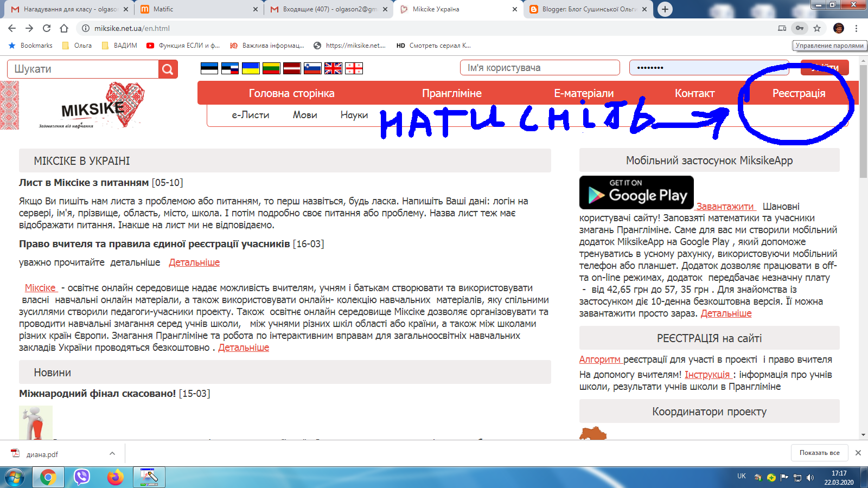Open Головна сторінка menu
The height and width of the screenshot is (488, 868).
[291, 93]
